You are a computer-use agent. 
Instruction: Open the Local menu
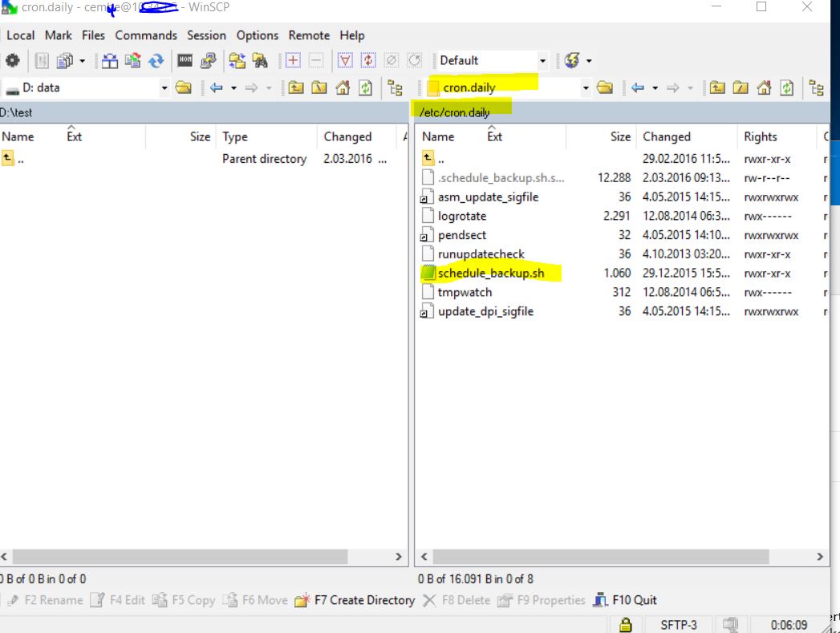(20, 35)
